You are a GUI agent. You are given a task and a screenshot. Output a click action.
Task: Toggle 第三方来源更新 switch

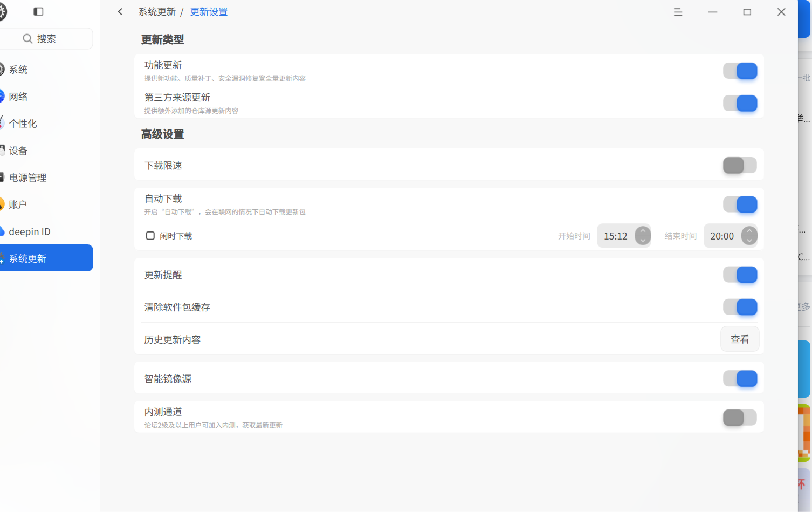click(740, 103)
